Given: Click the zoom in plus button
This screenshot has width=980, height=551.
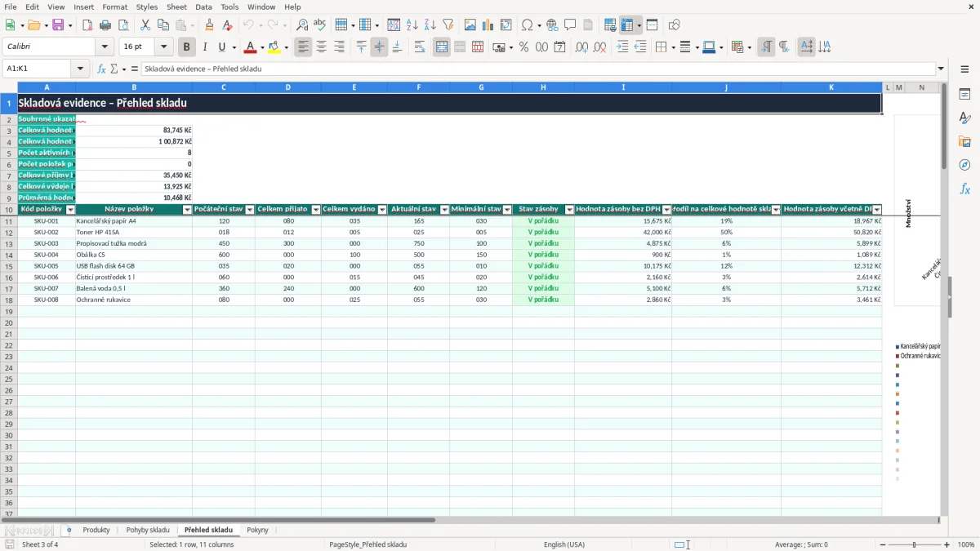Looking at the screenshot, I should (947, 544).
